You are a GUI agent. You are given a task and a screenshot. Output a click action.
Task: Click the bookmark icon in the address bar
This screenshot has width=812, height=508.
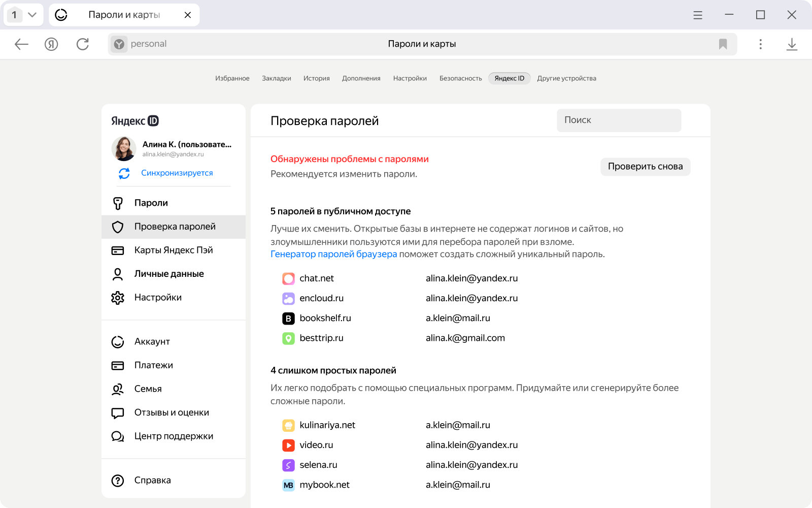[x=723, y=44]
